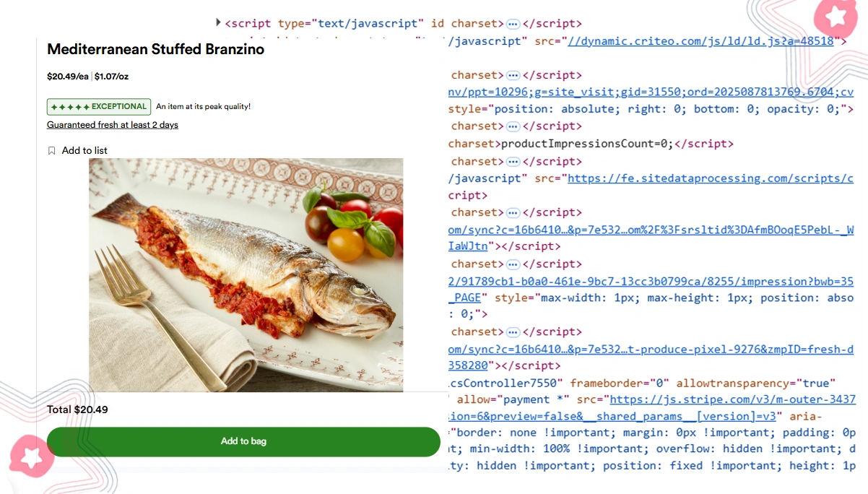The image size is (868, 494).
Task: Expand ellipsis in script above stripe iframe
Action: 513,333
